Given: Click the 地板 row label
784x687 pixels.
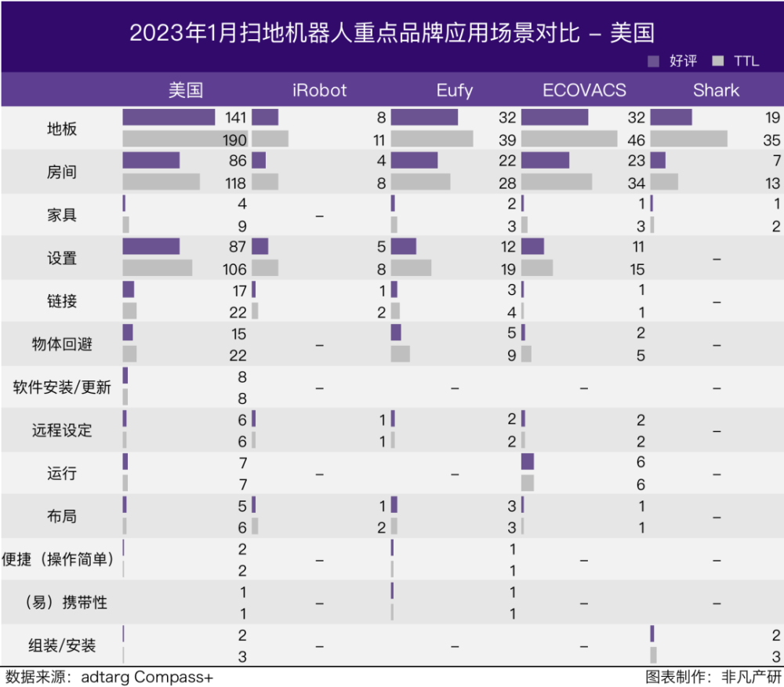Looking at the screenshot, I should [62, 129].
